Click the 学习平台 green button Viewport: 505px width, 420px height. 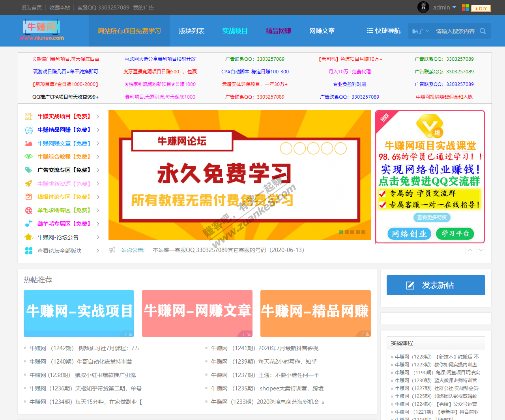tap(455, 233)
